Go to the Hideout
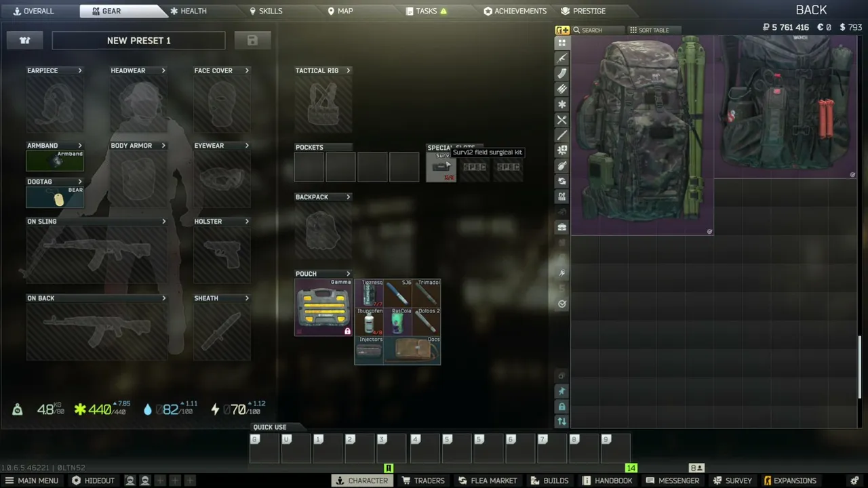The width and height of the screenshot is (868, 488). (93, 481)
